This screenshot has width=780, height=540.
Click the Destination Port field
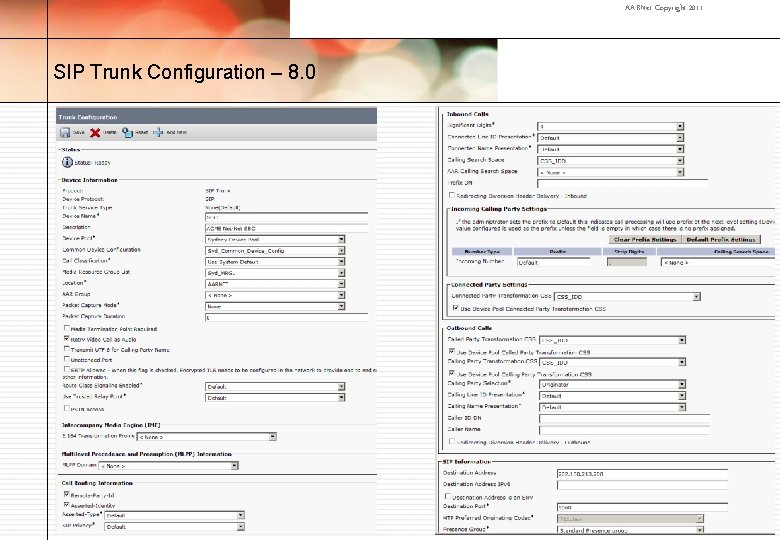[643, 507]
